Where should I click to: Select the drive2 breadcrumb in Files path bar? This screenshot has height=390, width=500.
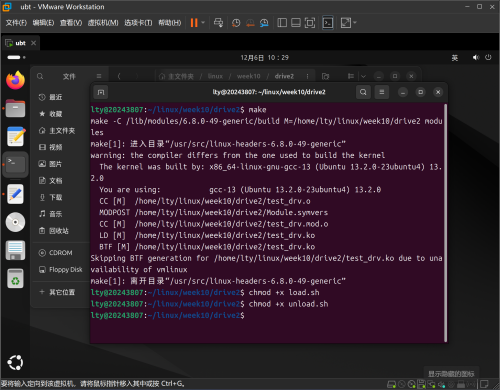tap(284, 76)
